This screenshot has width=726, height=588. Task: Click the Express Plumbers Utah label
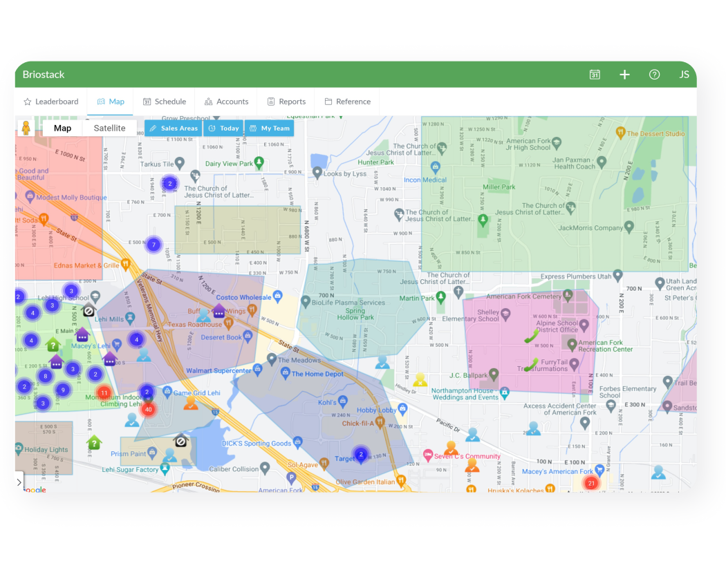point(576,276)
